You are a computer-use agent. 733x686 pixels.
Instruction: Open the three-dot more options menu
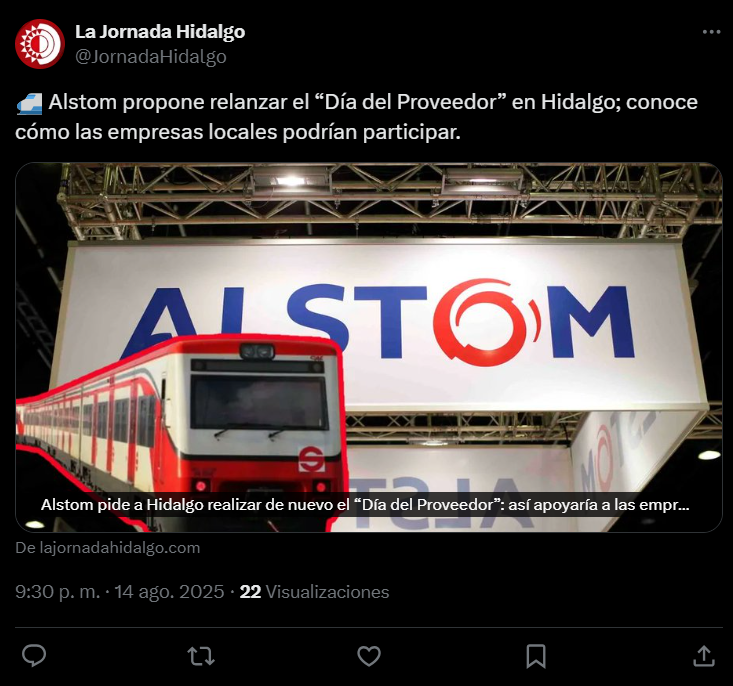tap(711, 32)
